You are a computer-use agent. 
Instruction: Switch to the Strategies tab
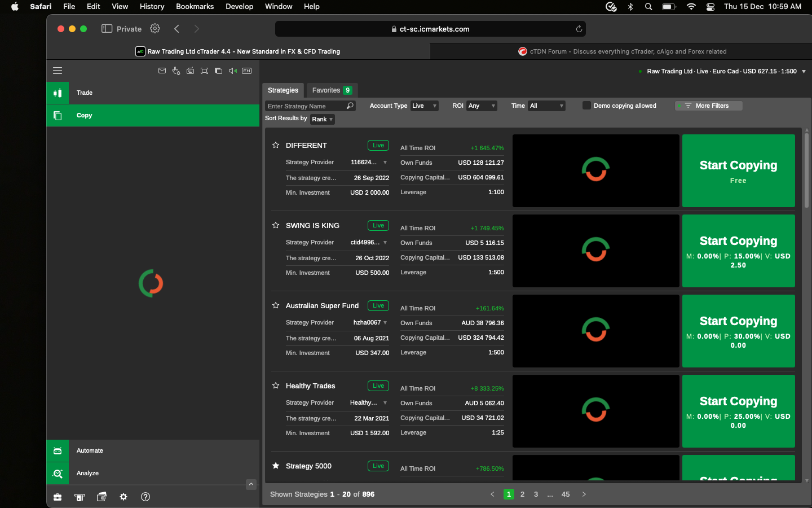click(283, 90)
